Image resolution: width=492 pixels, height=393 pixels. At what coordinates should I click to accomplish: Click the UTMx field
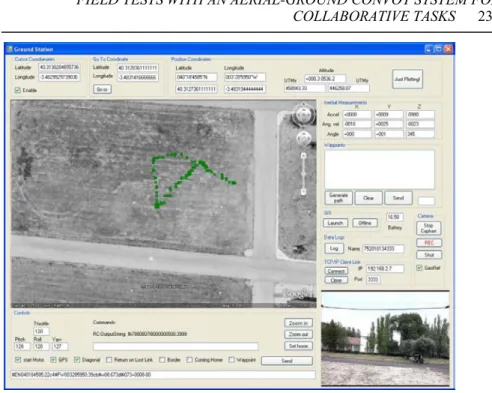coord(304,88)
